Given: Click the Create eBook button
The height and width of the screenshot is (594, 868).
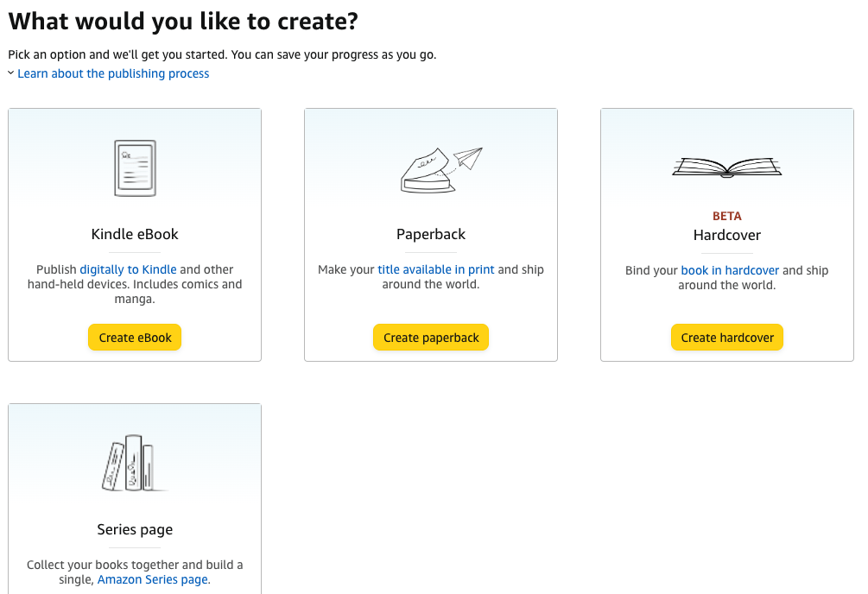Looking at the screenshot, I should [135, 338].
